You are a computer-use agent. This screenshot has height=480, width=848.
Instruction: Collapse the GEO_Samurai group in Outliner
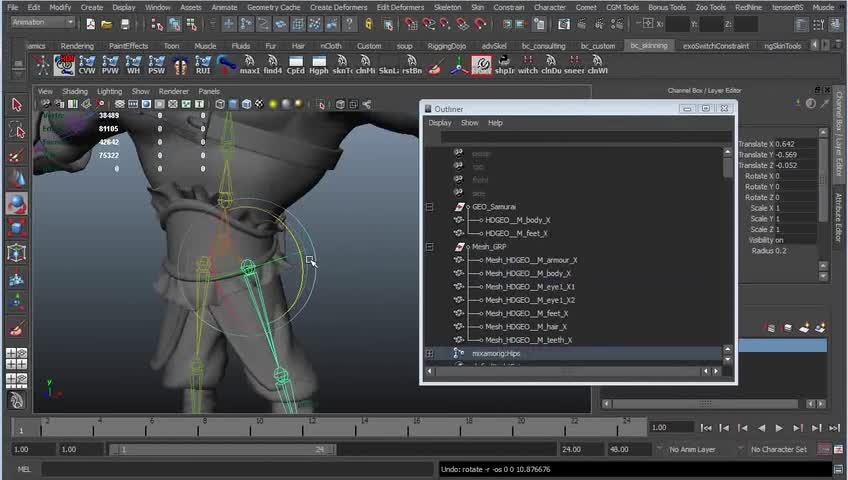(429, 207)
